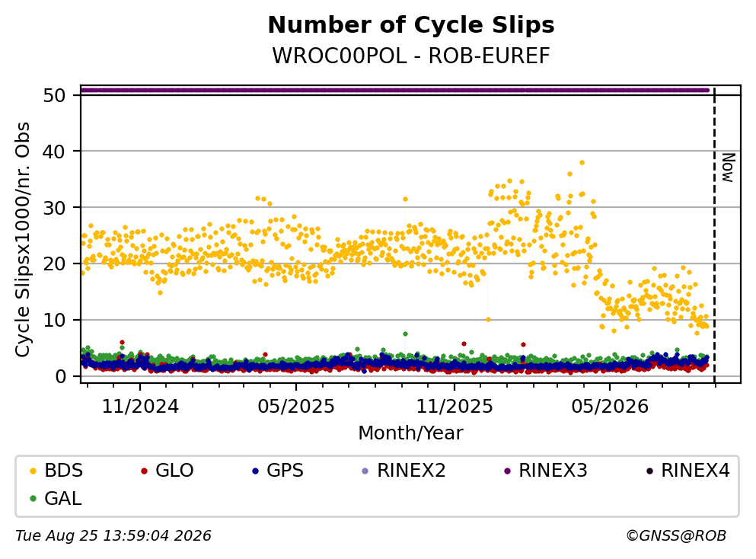The height and width of the screenshot is (559, 756).
Task: Click the GLO red legend marker
Action: tap(144, 471)
